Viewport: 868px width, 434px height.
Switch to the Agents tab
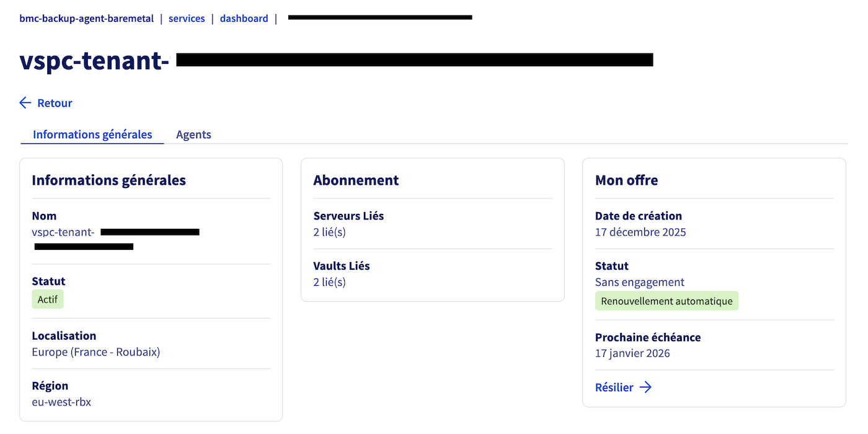pyautogui.click(x=193, y=135)
